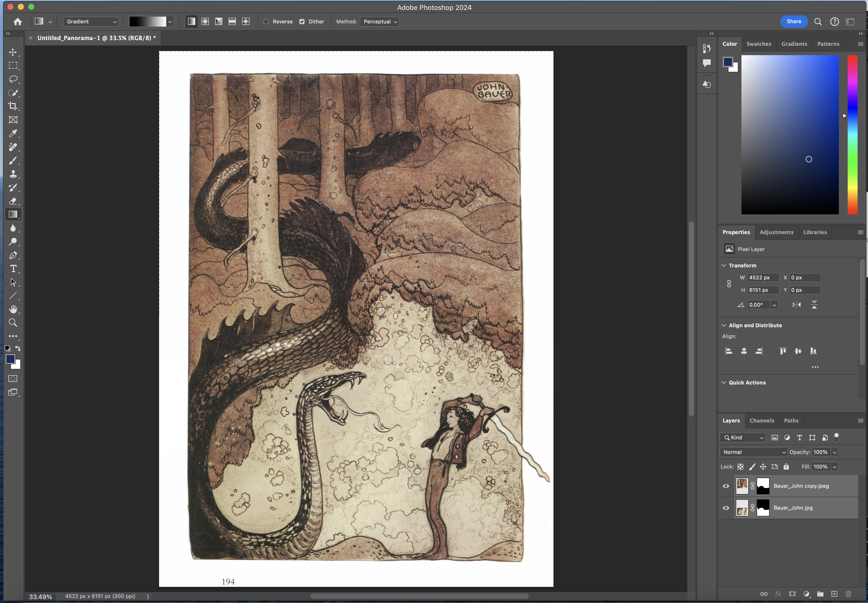Viewport: 868px width, 603px height.
Task: Flip layer horizontally in Properties
Action: click(797, 305)
